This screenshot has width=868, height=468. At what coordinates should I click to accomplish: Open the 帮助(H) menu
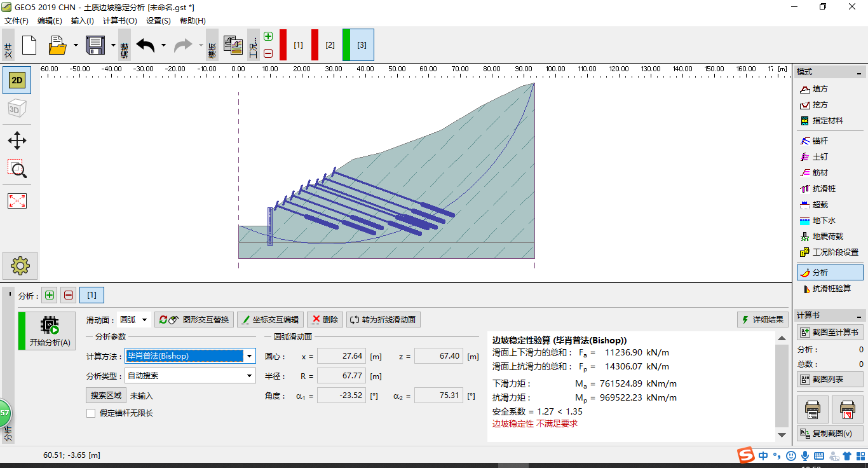point(193,21)
